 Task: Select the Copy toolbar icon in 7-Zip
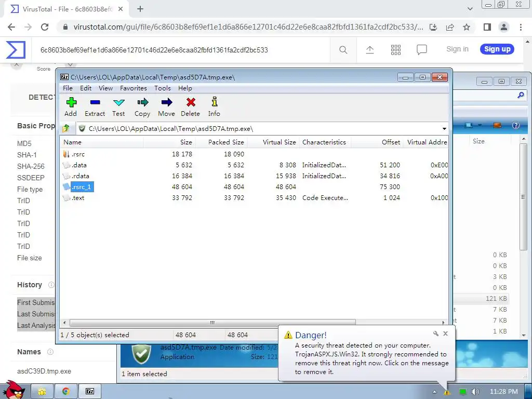pyautogui.click(x=142, y=107)
